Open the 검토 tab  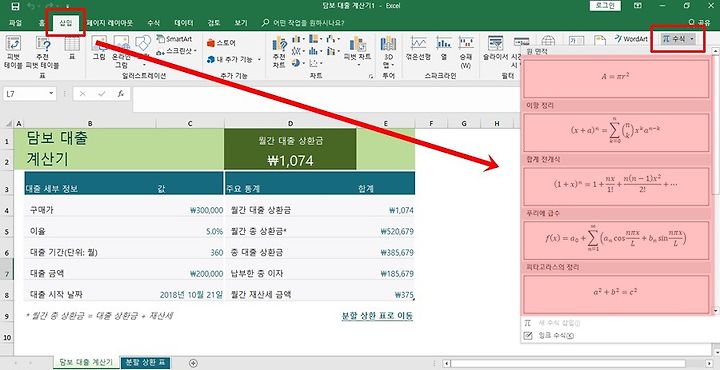click(x=214, y=23)
